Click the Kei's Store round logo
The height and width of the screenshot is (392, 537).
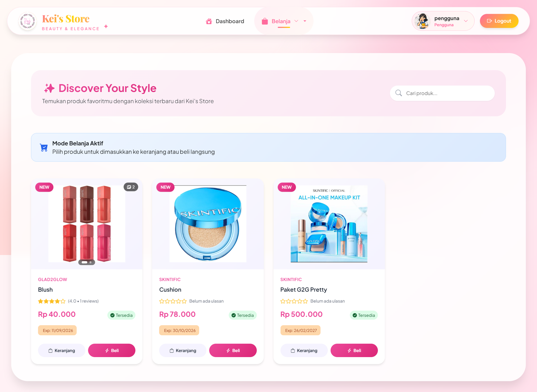[28, 21]
